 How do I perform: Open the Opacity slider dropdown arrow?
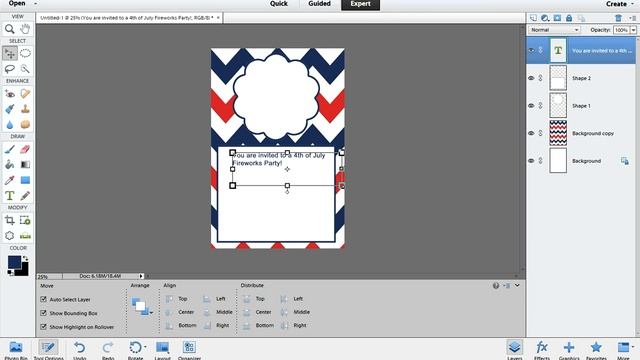pyautogui.click(x=633, y=30)
